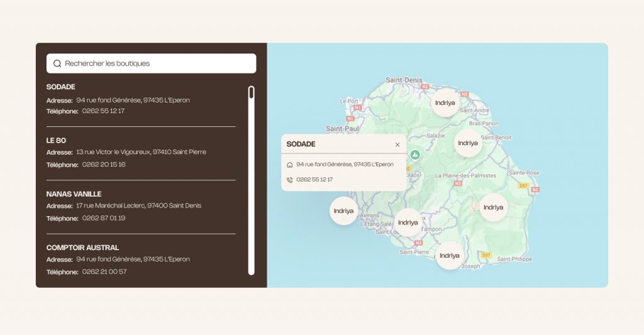Focus the "Rechercher les boutiques" search field
The height and width of the screenshot is (335, 644).
pos(157,63)
